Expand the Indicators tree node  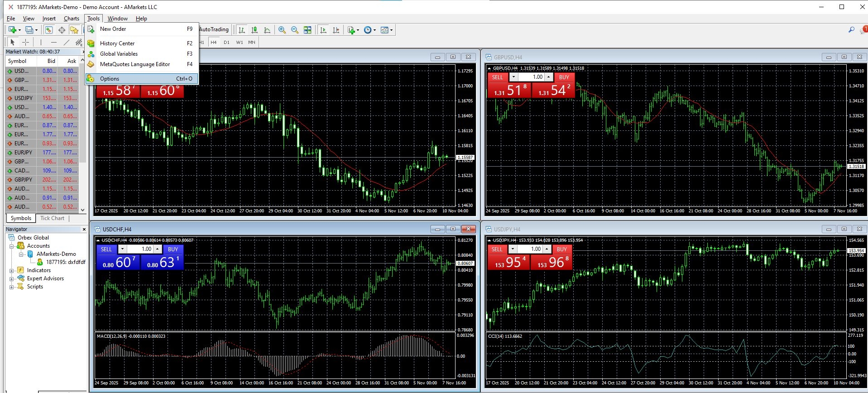pos(12,270)
